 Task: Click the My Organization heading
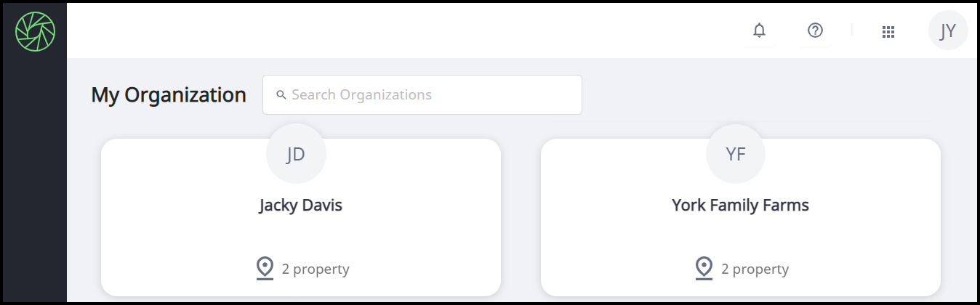169,95
